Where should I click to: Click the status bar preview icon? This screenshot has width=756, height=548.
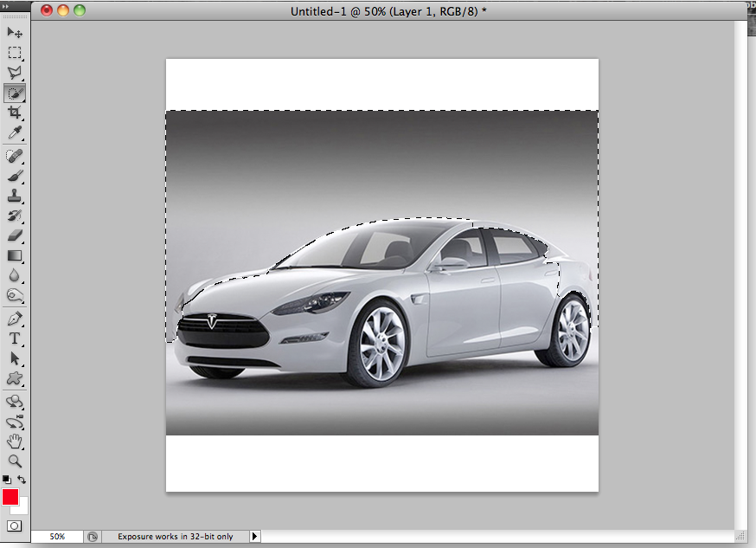point(93,537)
